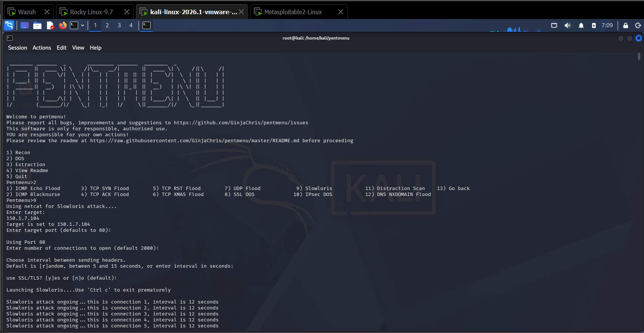Close the Wazuh tab

[x=47, y=12]
